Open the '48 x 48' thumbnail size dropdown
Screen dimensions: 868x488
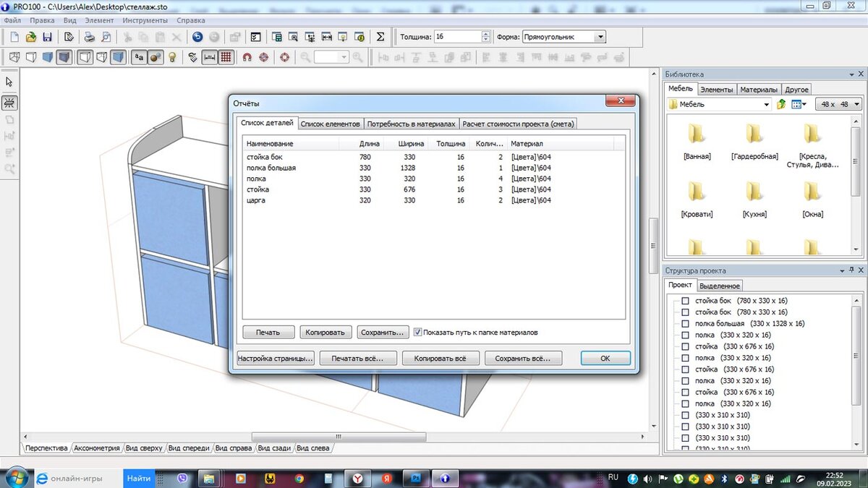pos(838,104)
